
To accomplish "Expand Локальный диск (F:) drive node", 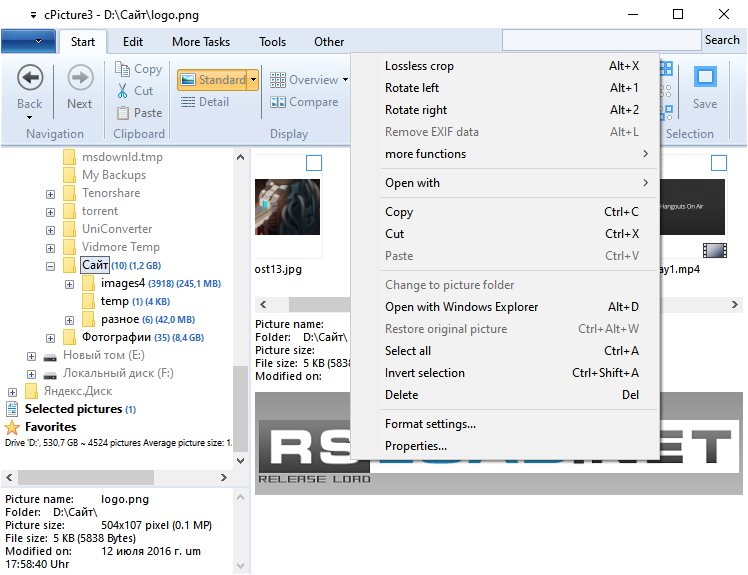I will [31, 374].
